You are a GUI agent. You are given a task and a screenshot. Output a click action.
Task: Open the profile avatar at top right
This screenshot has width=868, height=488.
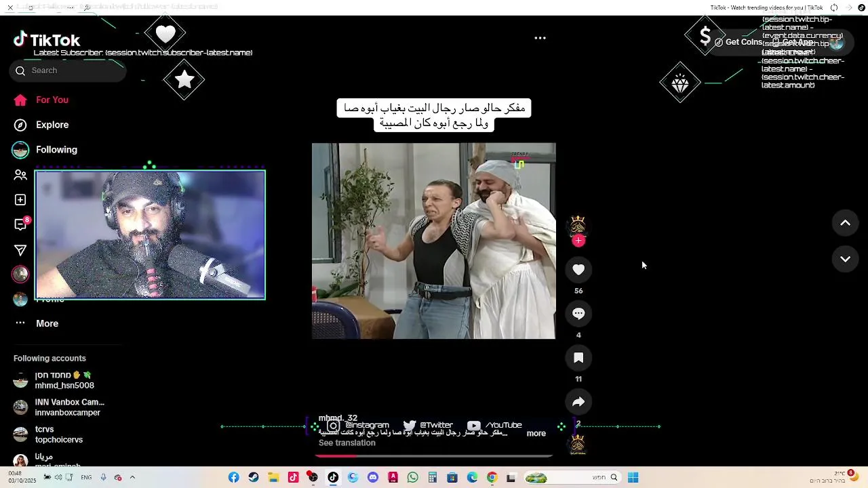click(x=836, y=42)
